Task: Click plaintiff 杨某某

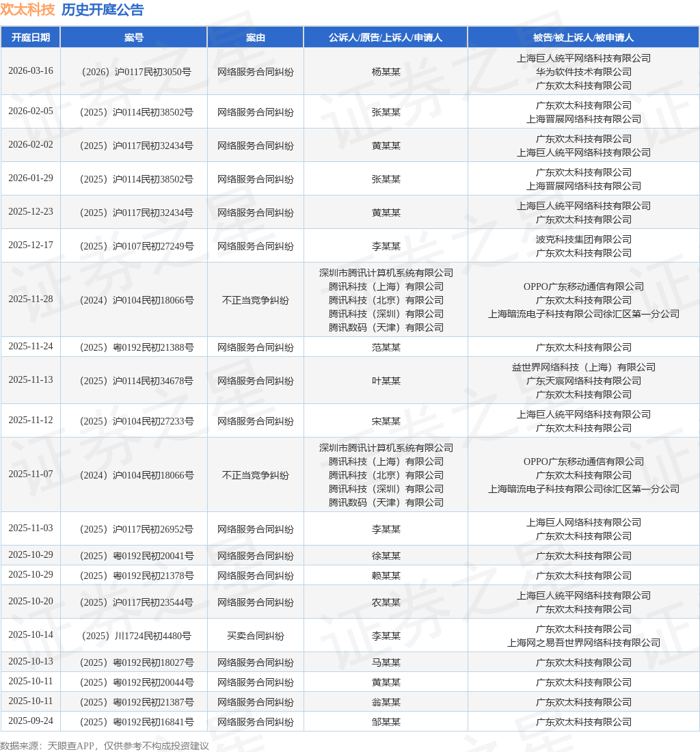Action: [386, 72]
